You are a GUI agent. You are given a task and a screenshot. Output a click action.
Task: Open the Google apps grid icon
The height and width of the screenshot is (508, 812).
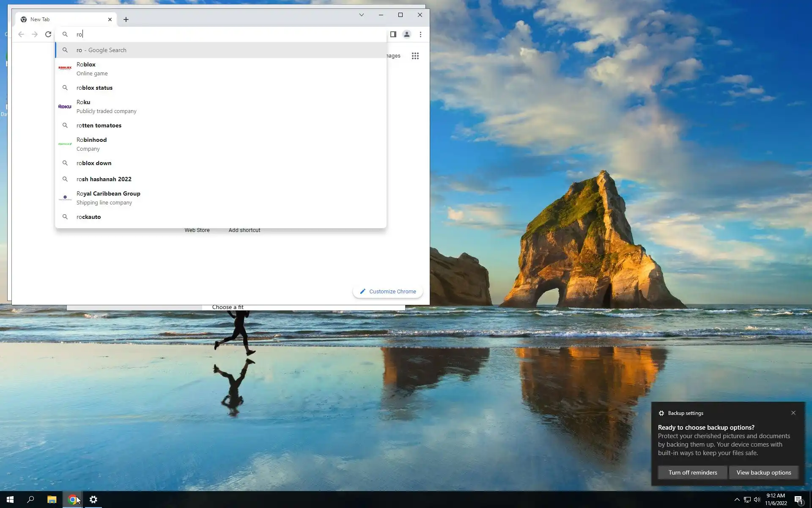415,56
